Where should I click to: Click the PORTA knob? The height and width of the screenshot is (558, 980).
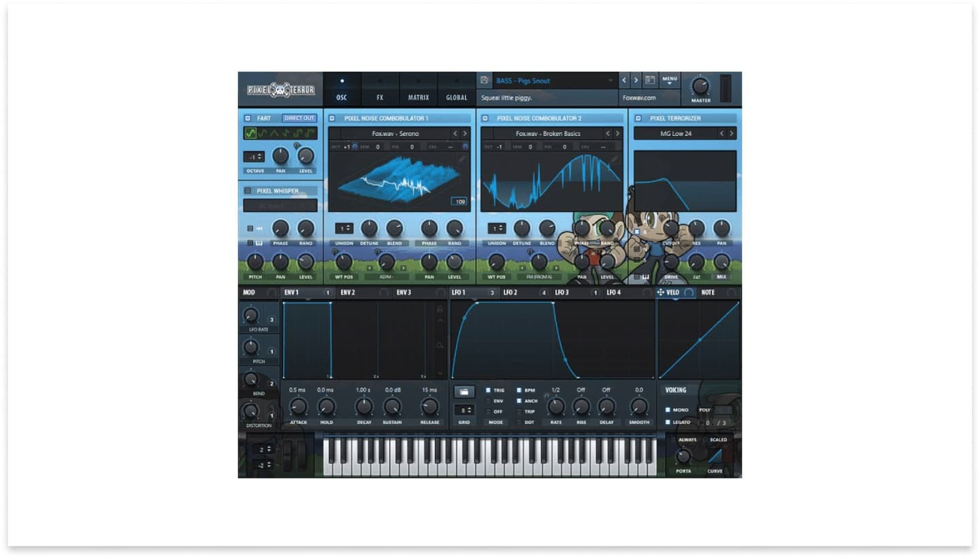click(683, 457)
